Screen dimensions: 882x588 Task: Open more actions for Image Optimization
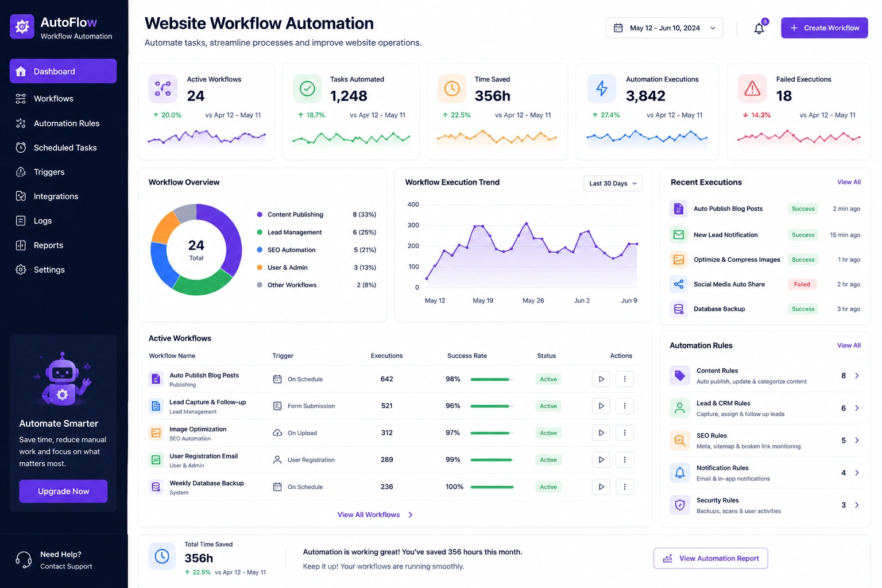[625, 433]
